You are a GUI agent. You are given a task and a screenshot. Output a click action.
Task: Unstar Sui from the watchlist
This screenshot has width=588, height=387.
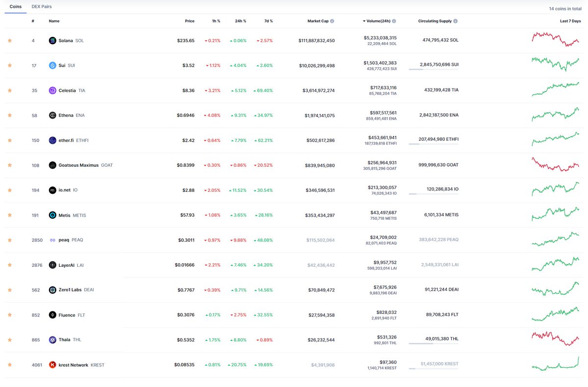pos(10,66)
